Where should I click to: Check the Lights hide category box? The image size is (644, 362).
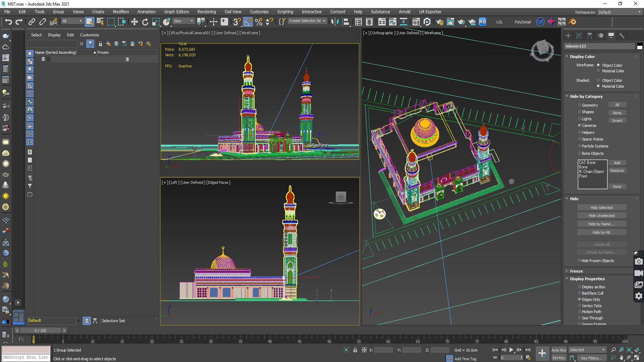coord(579,119)
